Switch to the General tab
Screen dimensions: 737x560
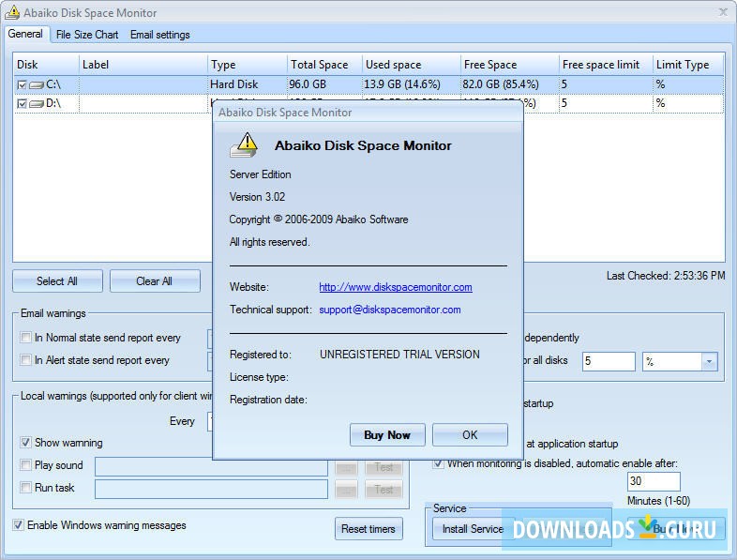click(25, 34)
